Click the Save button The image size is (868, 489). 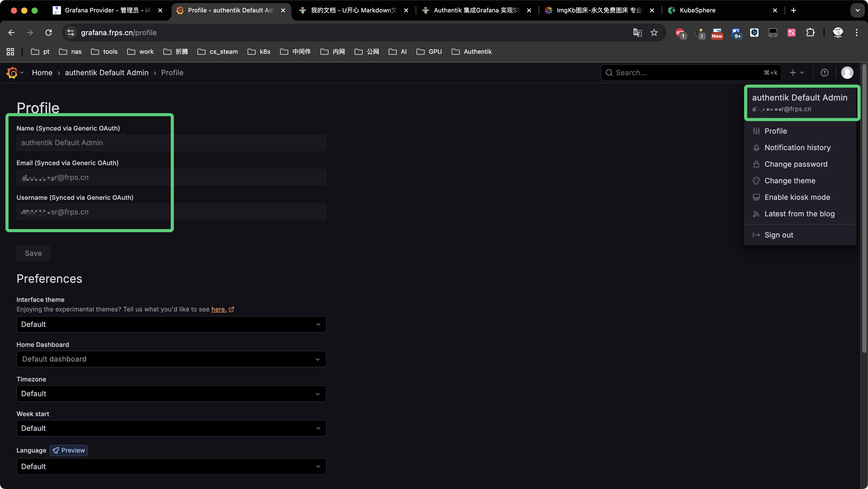33,253
